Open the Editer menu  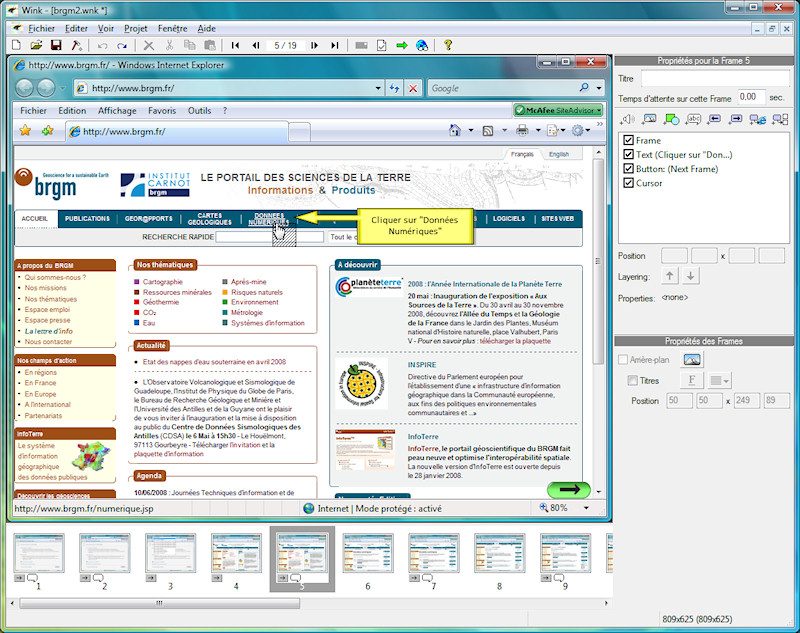point(76,29)
